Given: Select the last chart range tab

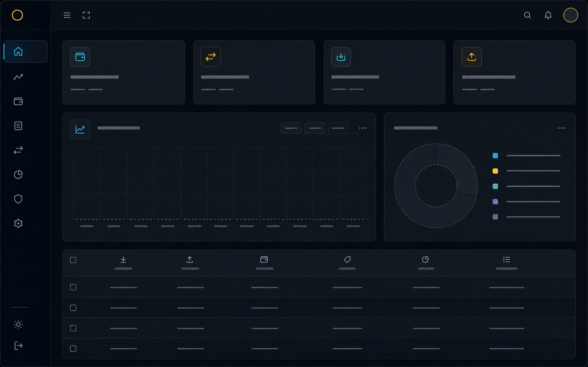Looking at the screenshot, I should 338,128.
